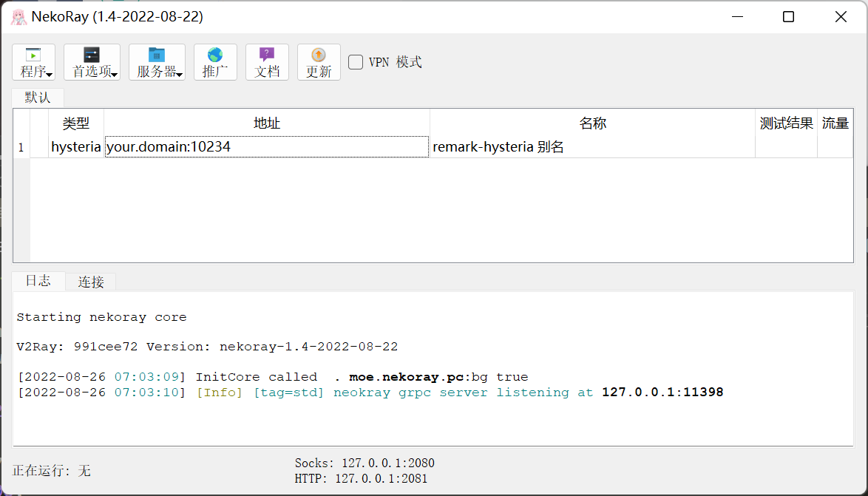Screen dimensions: 868x496
Task: Click the Update (更新) arrow icon
Action: point(319,55)
